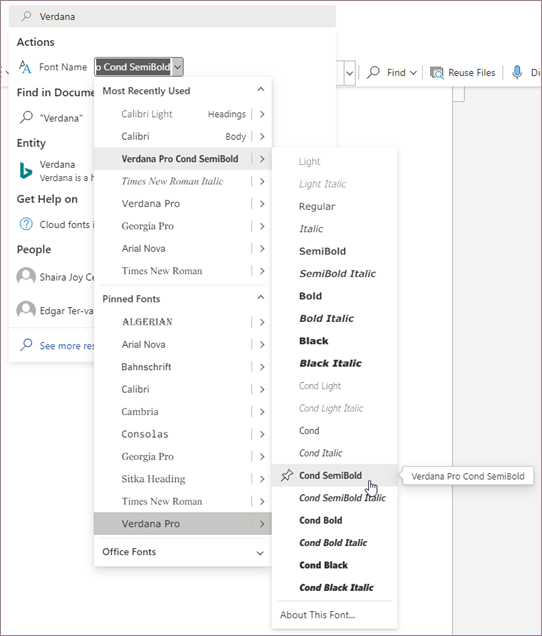
Task: Choose Cond Italic style
Action: coord(334,453)
